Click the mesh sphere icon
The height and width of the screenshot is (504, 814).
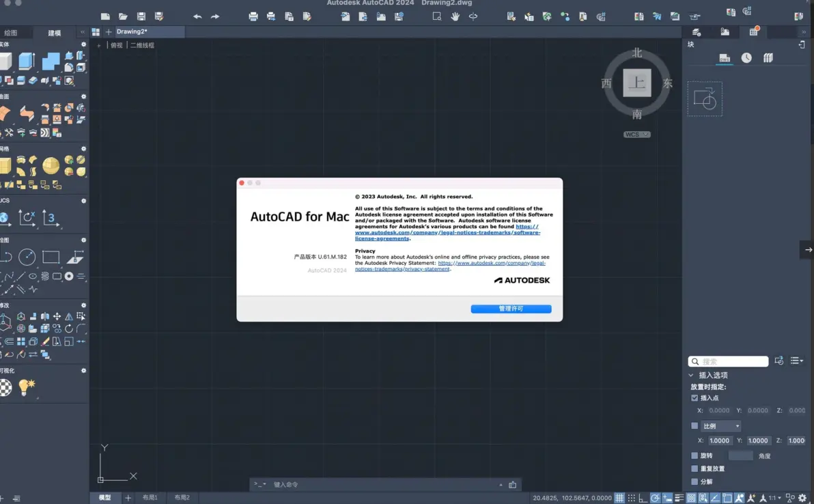pos(51,165)
